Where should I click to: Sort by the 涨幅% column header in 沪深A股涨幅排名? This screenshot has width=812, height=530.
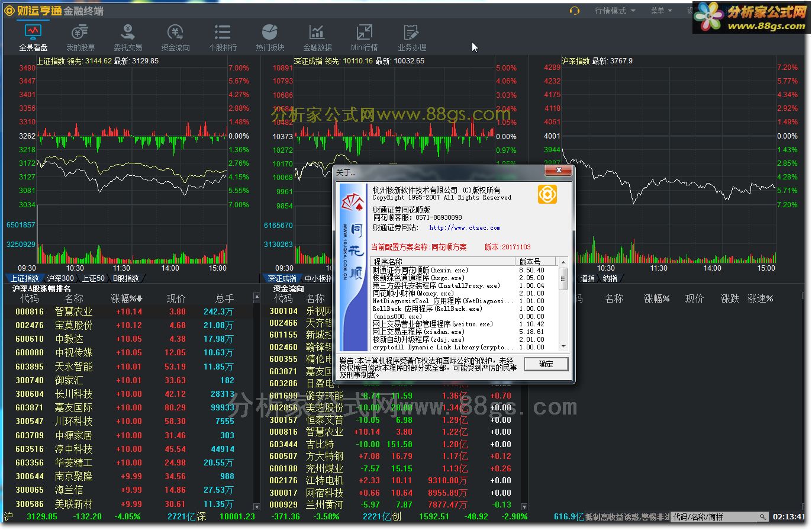tap(127, 298)
